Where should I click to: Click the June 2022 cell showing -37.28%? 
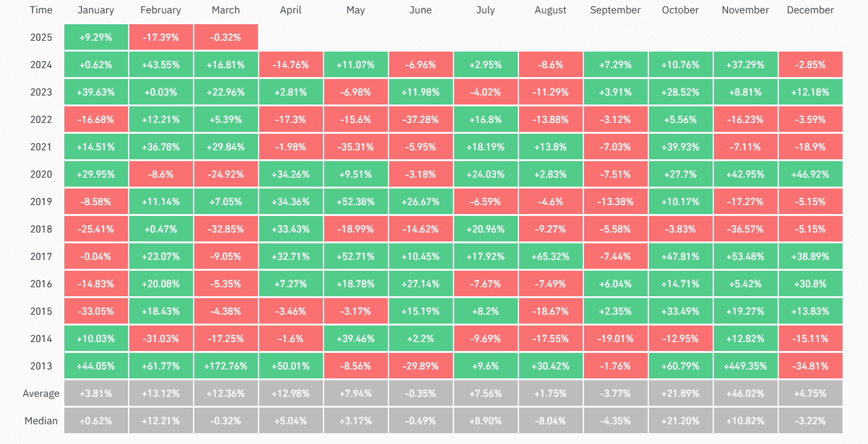[x=421, y=120]
